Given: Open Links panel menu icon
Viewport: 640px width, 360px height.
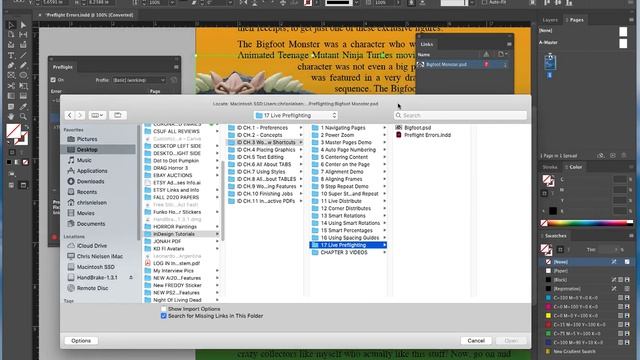Looking at the screenshot, I should [x=509, y=44].
